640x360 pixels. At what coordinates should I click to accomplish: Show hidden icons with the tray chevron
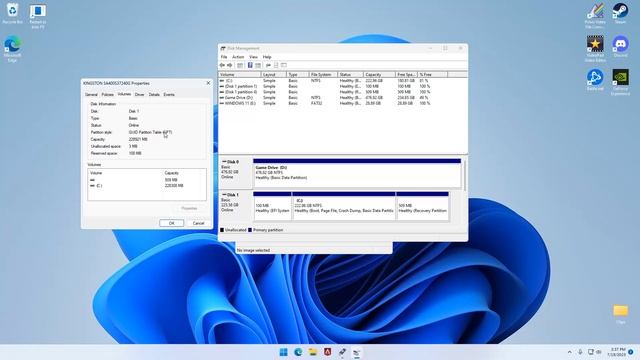pyautogui.click(x=569, y=352)
